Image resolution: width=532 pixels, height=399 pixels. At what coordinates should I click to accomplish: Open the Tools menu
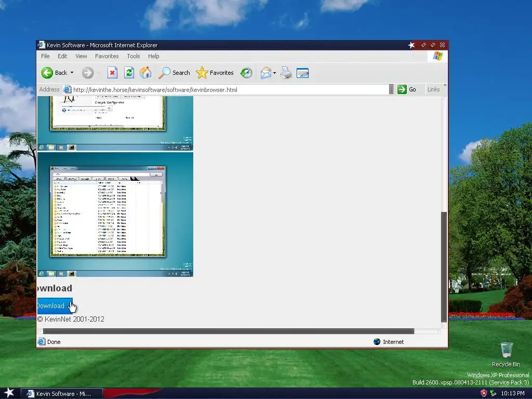[134, 56]
